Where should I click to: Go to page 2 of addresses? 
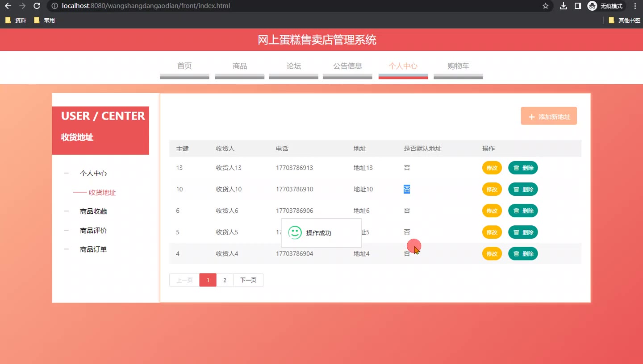pos(225,280)
